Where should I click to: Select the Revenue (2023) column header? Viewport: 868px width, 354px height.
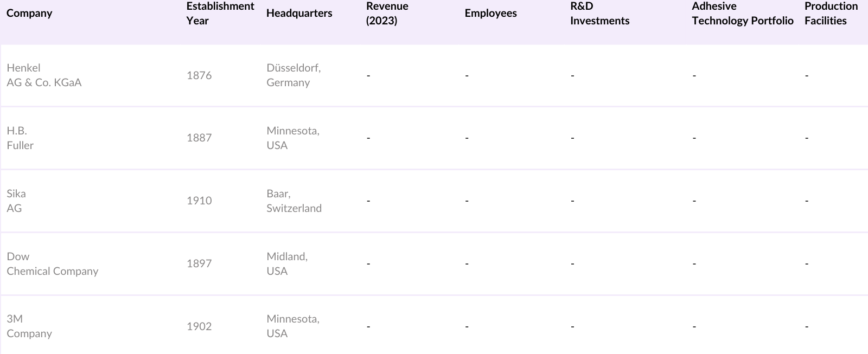387,14
